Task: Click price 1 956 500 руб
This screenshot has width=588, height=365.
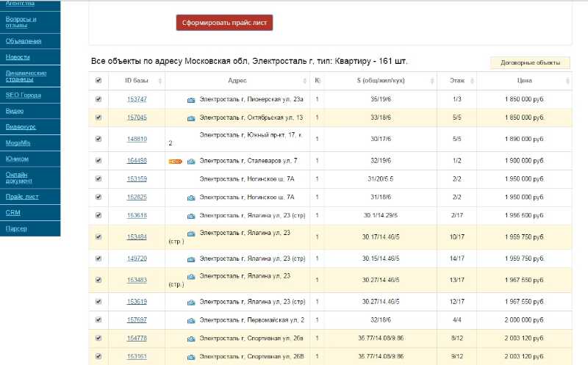Action: [x=524, y=215]
